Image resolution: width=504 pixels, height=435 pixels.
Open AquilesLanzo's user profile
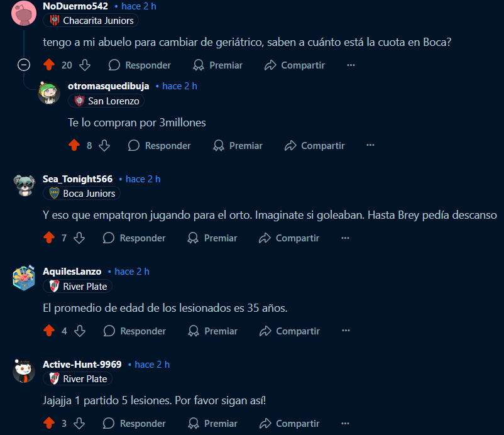click(x=72, y=272)
